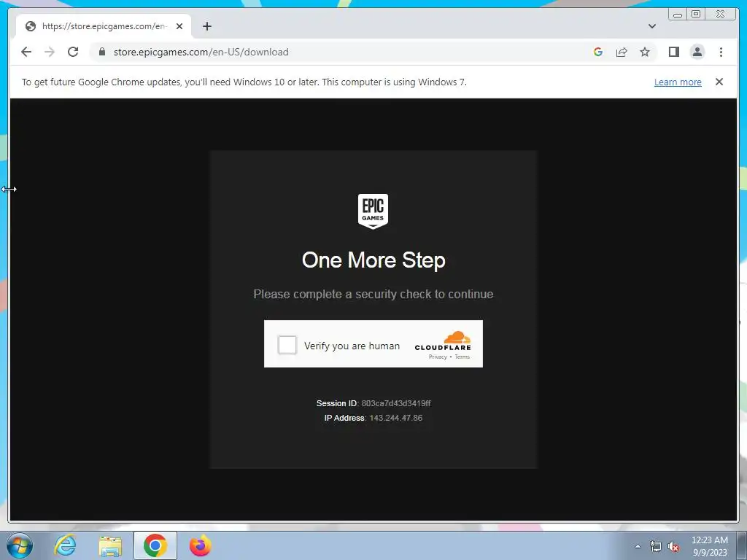Image resolution: width=747 pixels, height=560 pixels.
Task: Open the Chrome side panel
Action: coord(673,52)
